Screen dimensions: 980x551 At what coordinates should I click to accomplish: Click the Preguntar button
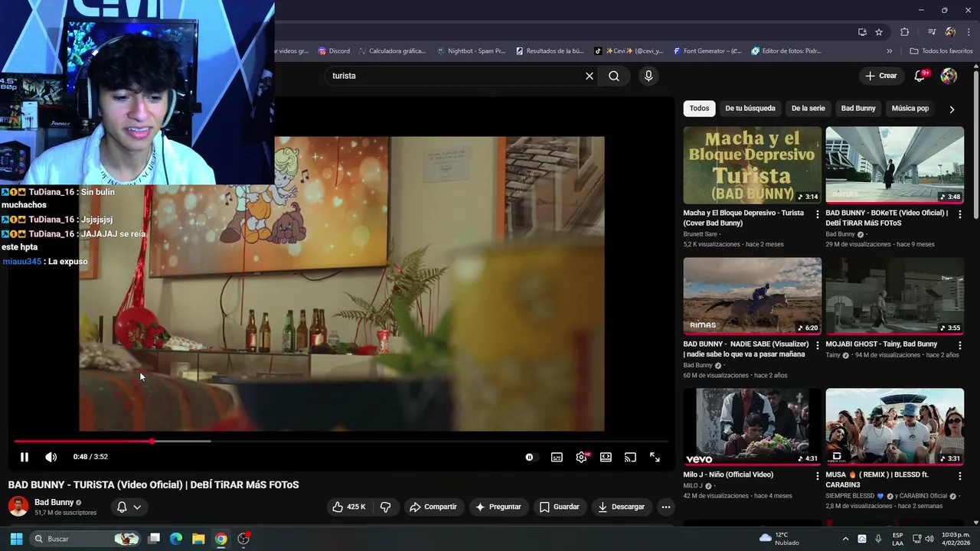point(498,507)
